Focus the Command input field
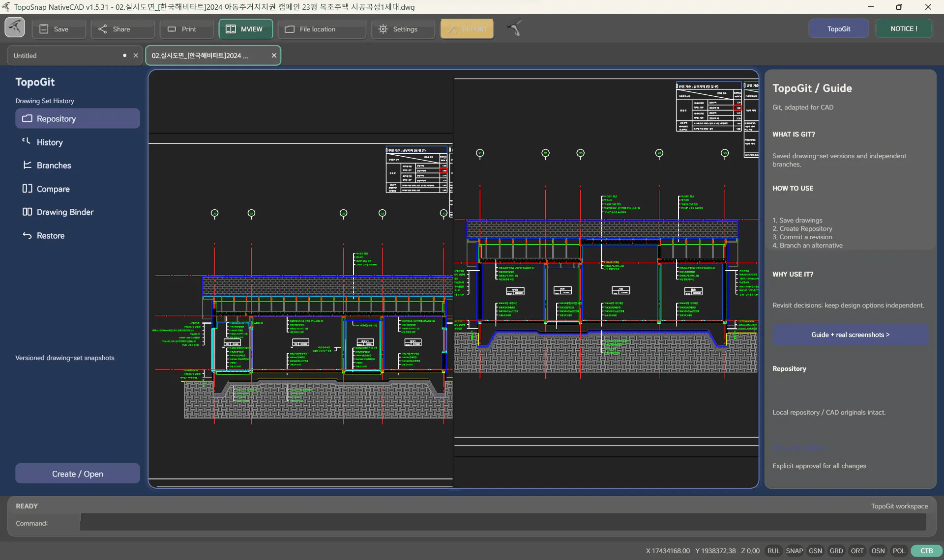 [502, 523]
